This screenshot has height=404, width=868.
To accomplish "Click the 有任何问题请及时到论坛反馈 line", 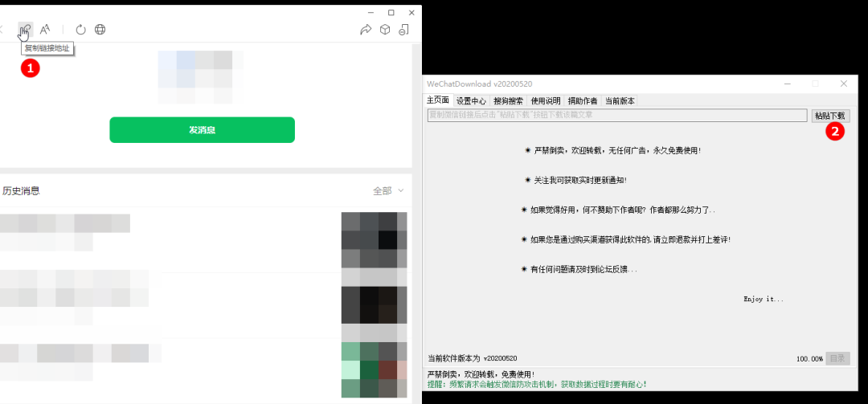I will (x=579, y=270).
